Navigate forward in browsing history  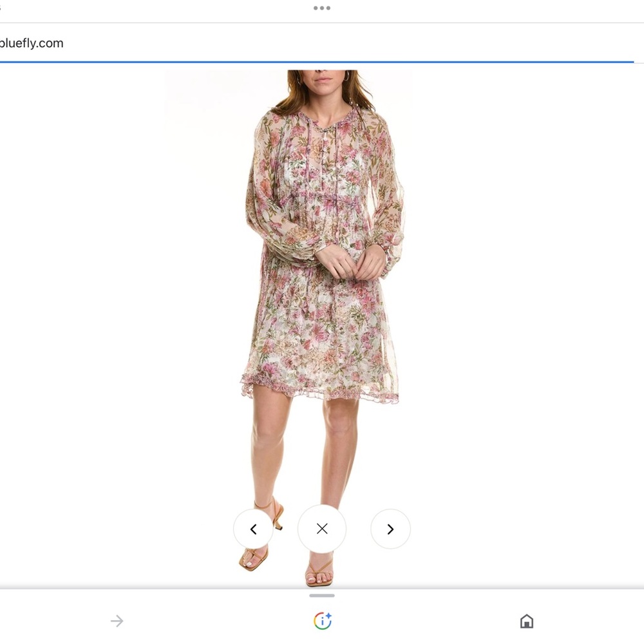[117, 620]
